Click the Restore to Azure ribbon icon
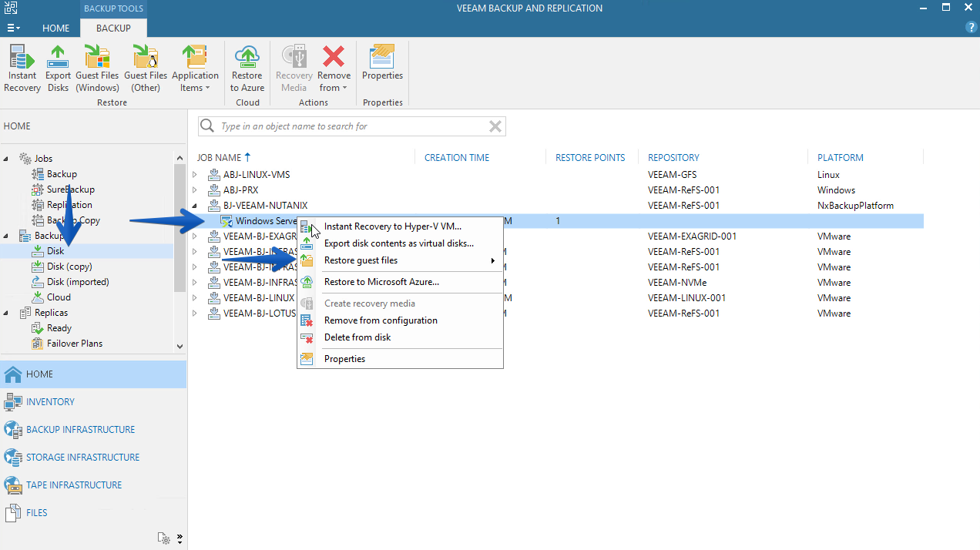The image size is (980, 550). (247, 68)
